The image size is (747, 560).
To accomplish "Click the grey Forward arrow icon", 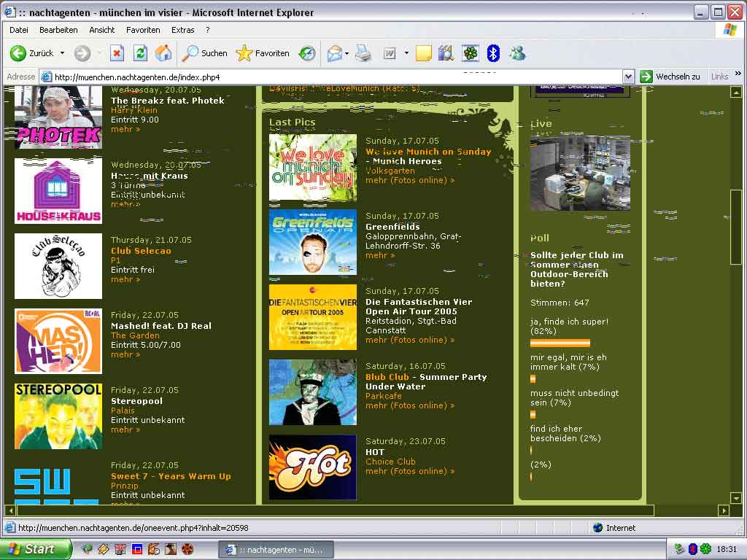I will coord(82,53).
